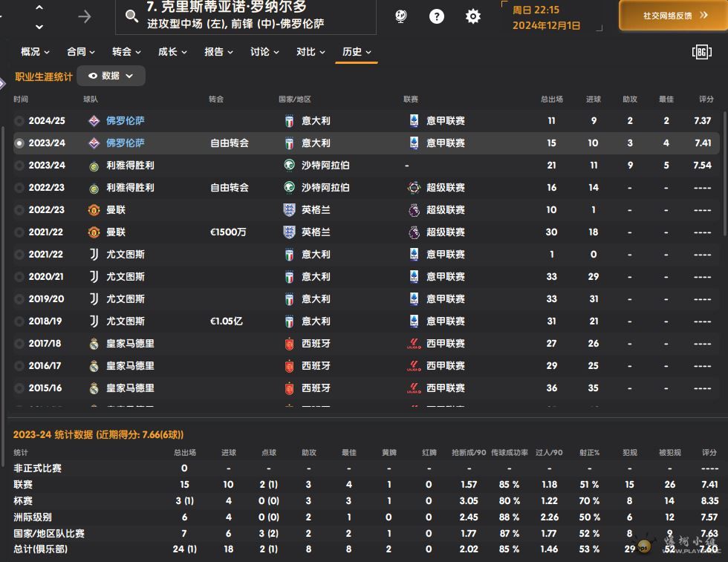Viewport: 728px width, 562px height.
Task: Select the 2015/16 season radio button
Action: pyautogui.click(x=19, y=388)
